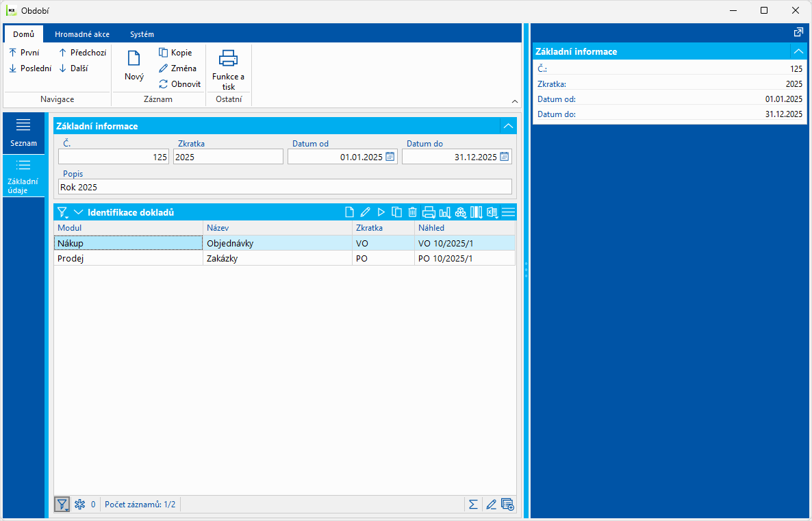Delete row via trash icon in Identifikace dokladů
812x521 pixels.
point(412,212)
